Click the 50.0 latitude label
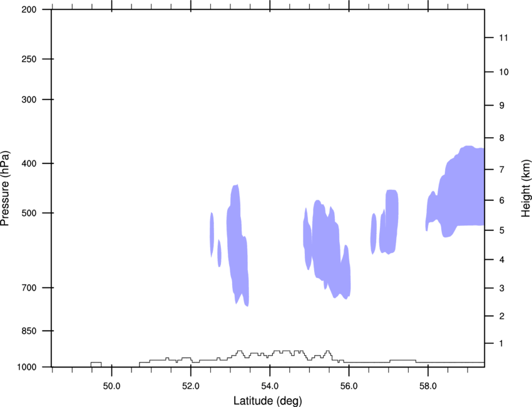The width and height of the screenshot is (532, 407). tap(111, 386)
